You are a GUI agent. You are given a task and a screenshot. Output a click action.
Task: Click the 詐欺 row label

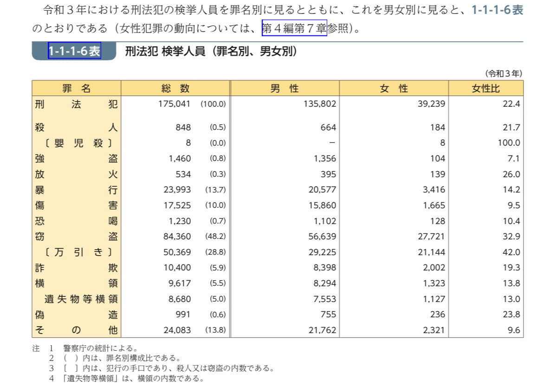(x=76, y=268)
